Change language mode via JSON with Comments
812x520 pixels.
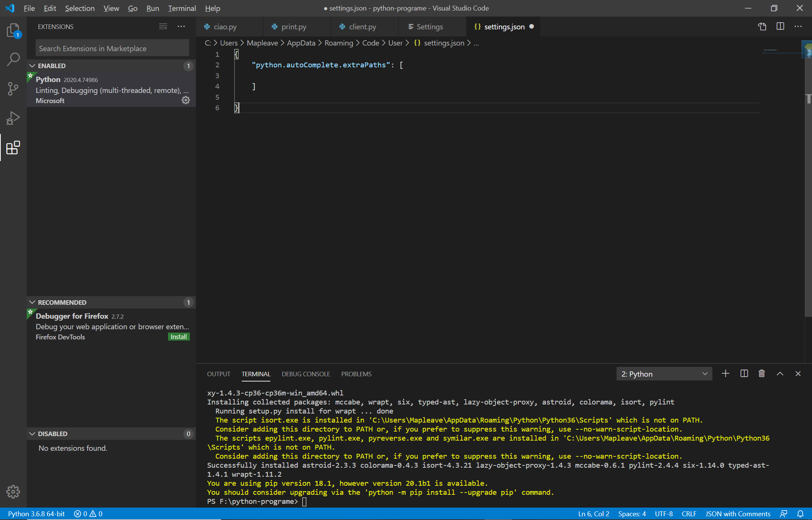[737, 514]
